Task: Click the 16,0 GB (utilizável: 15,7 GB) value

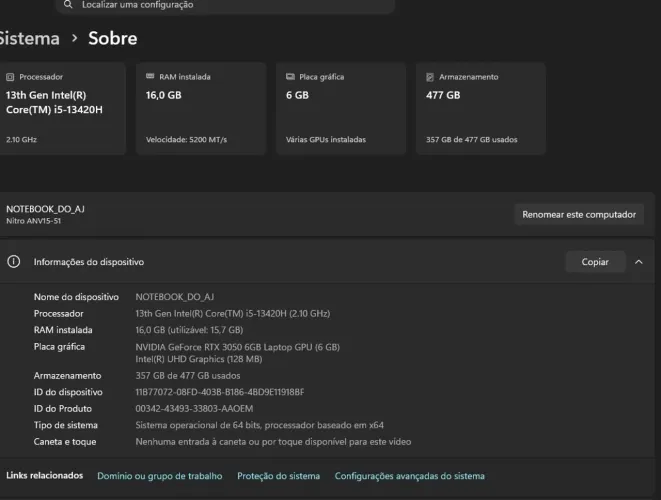Action: tap(189, 330)
